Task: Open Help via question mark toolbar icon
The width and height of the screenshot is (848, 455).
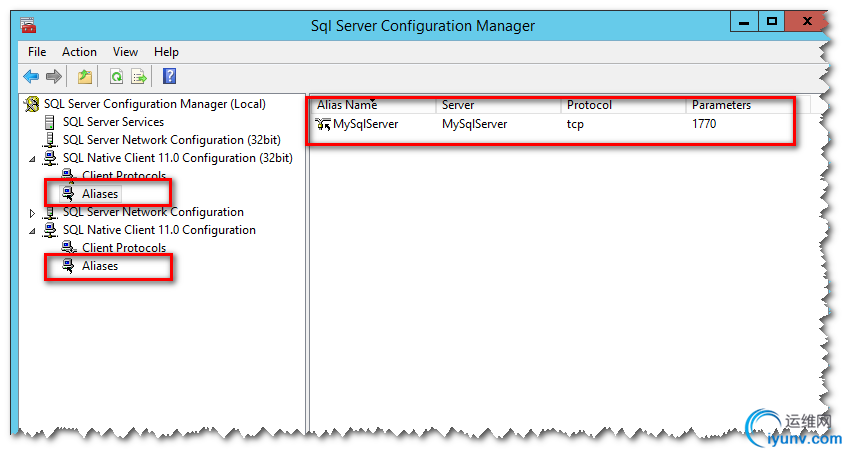Action: click(169, 76)
